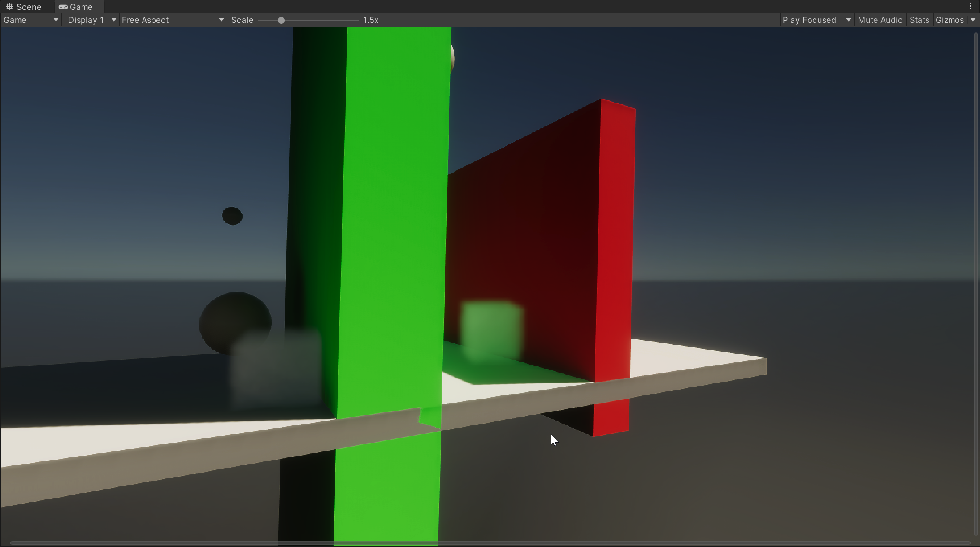Open the Game view type dropdown
This screenshot has height=547, width=980.
click(30, 20)
